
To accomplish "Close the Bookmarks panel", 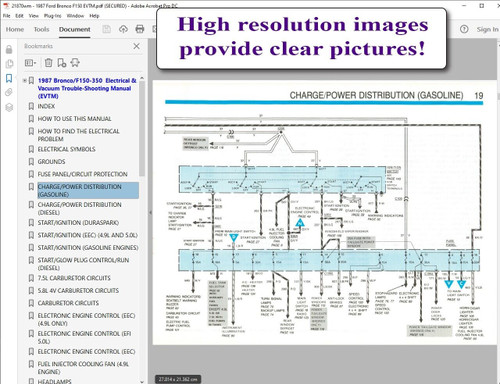I will [x=136, y=46].
